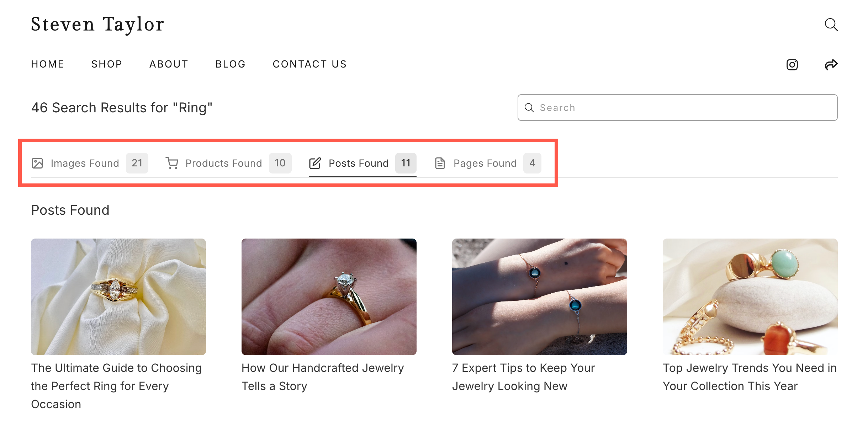Screen dimensions: 868x438
Task: Click the count badge 10 for products
Action: (280, 163)
